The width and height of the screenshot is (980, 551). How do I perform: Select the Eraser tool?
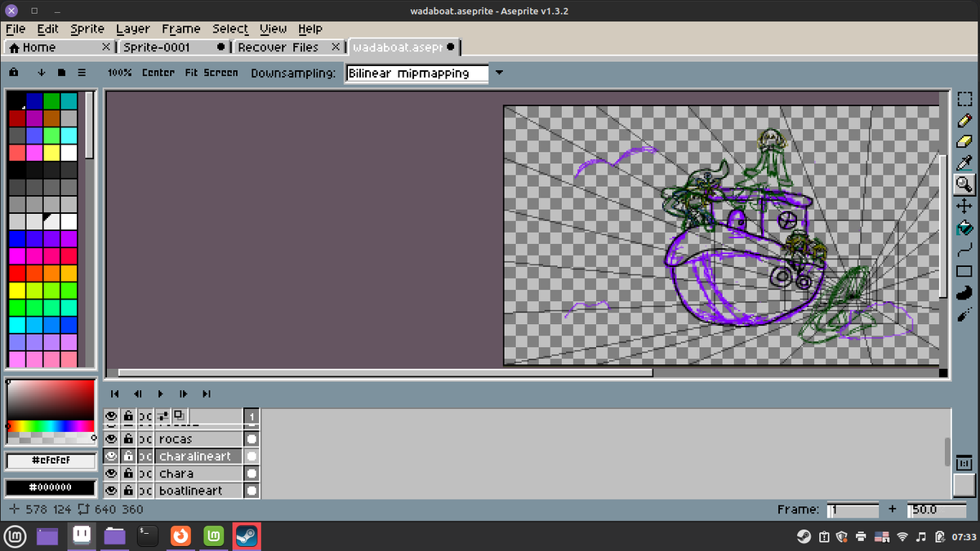(964, 141)
